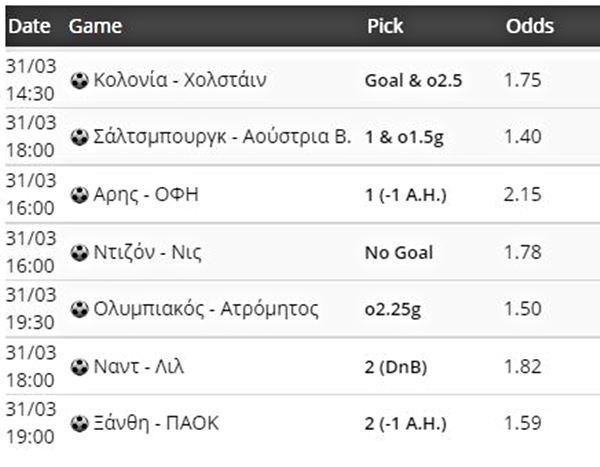
Task: Click odds 1.40 for the Σάλτσμπουργκ game
Action: (523, 137)
